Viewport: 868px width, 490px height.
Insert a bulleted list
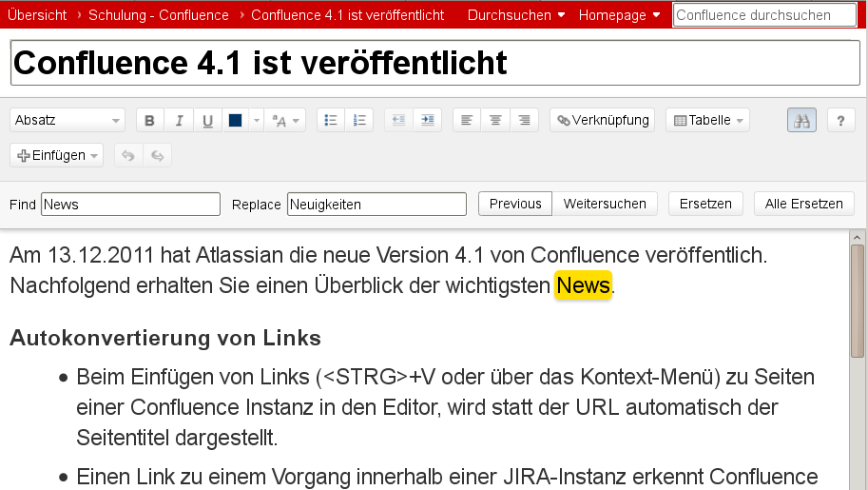coord(331,120)
